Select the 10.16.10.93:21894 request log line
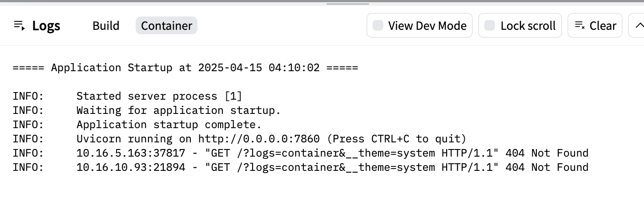The image size is (644, 218). click(x=301, y=167)
